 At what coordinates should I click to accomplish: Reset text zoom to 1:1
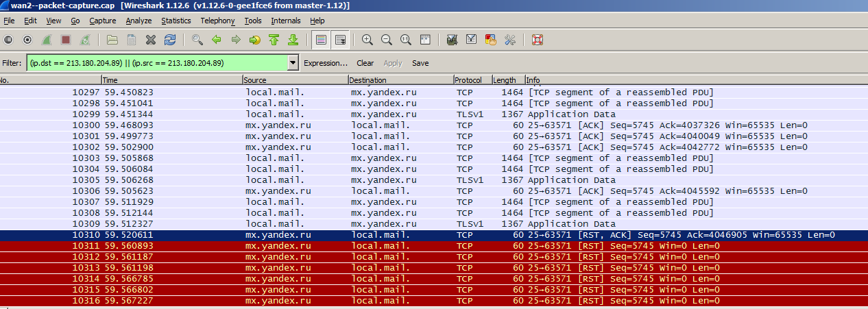(x=405, y=40)
